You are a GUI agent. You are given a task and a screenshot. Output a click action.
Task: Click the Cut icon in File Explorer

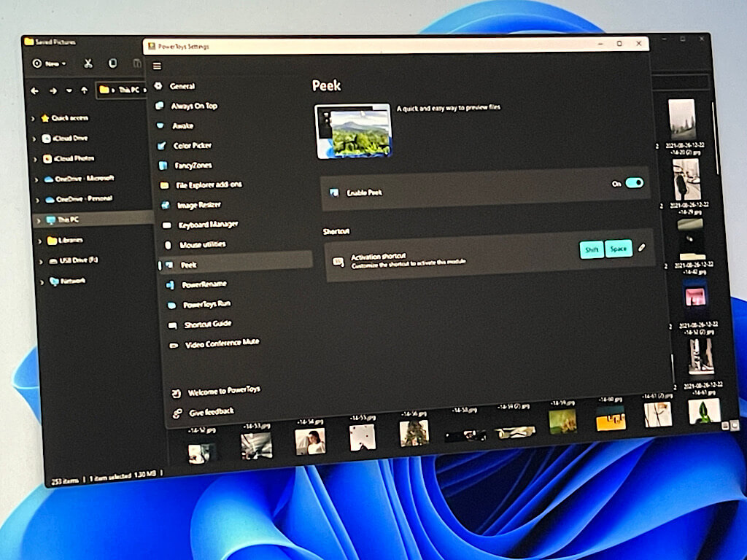click(88, 63)
